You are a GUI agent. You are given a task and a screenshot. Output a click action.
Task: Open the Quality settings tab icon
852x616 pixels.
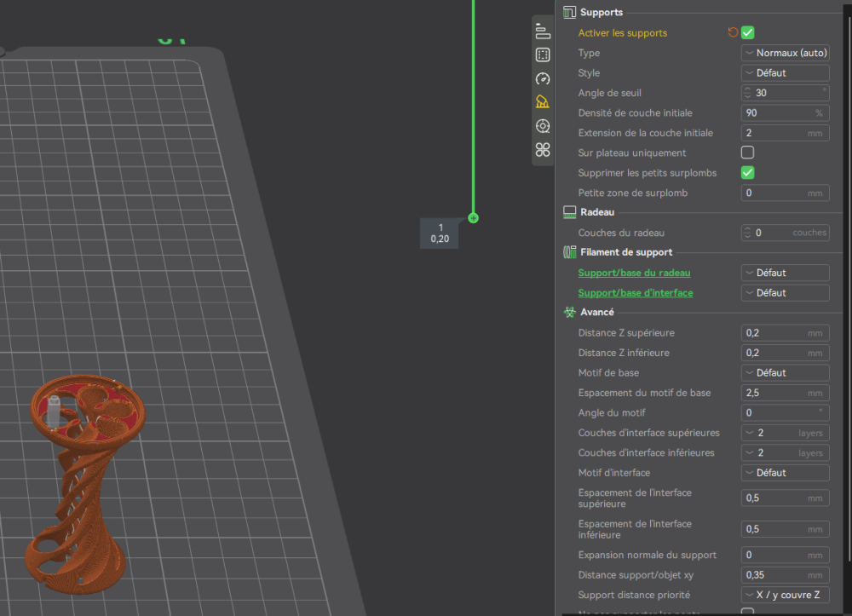(x=542, y=31)
